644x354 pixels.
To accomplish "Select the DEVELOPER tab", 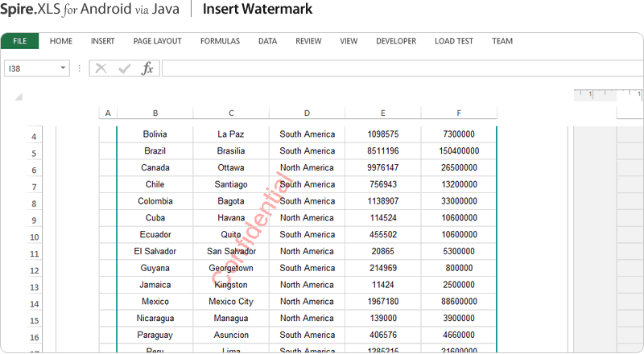I will pyautogui.click(x=396, y=41).
